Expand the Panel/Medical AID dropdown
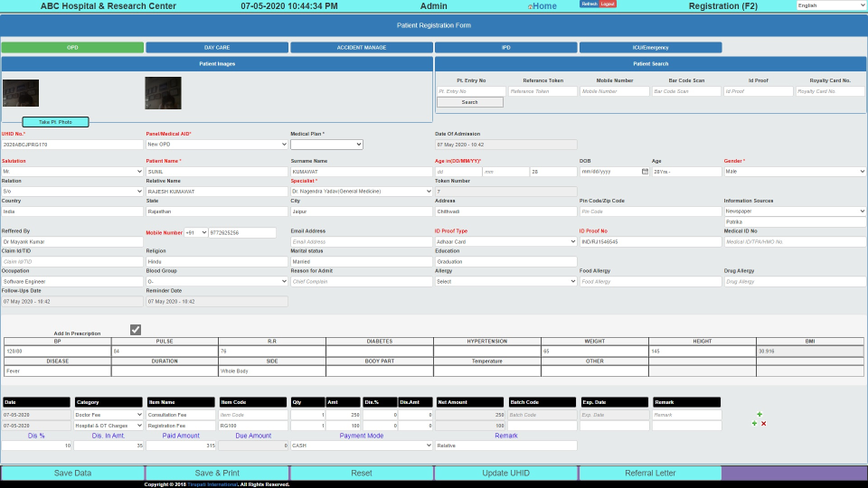Screen dimensions: 868x488 pyautogui.click(x=216, y=145)
